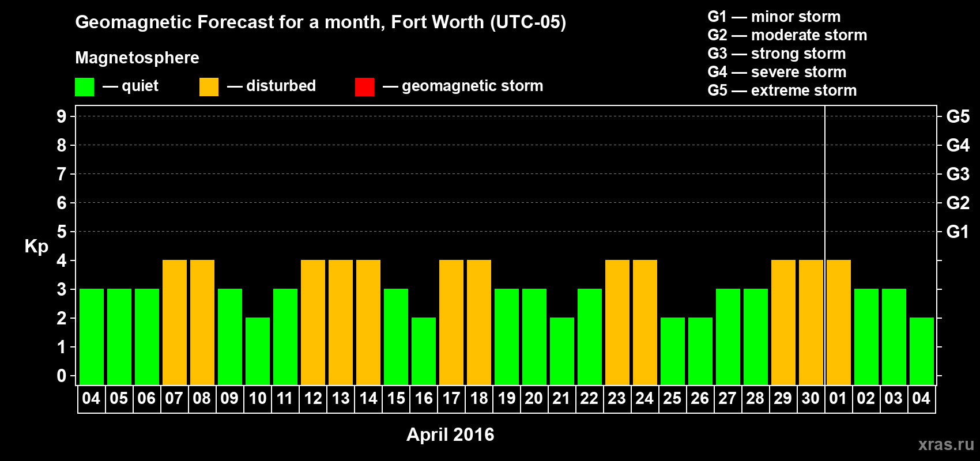Click the date label 06

[x=146, y=399]
